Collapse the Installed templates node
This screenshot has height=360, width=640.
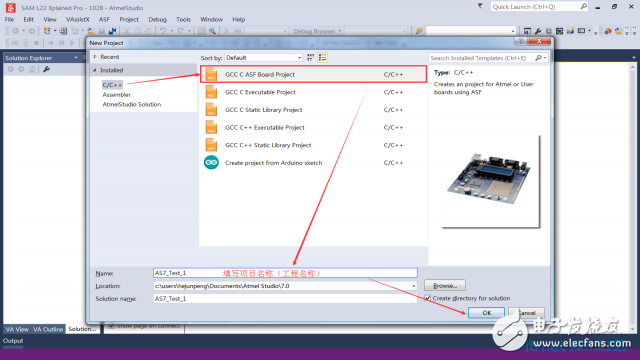[x=95, y=70]
